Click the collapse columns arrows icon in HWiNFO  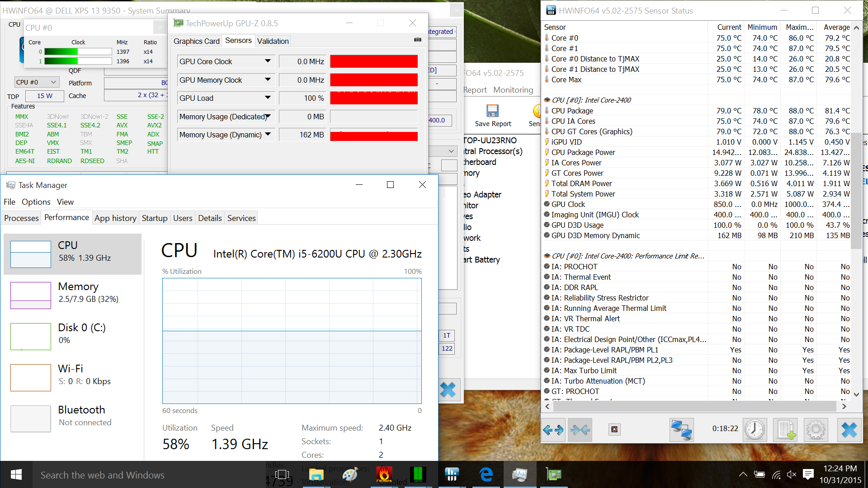click(580, 430)
